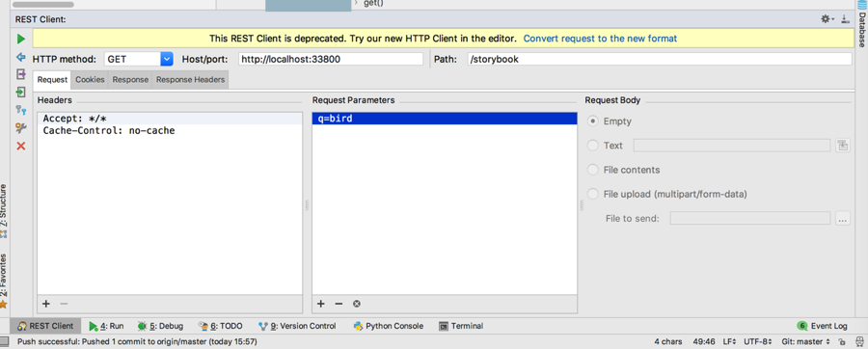This screenshot has width=868, height=349.
Task: Remove header with the minus icon under Headers
Action: pos(64,304)
